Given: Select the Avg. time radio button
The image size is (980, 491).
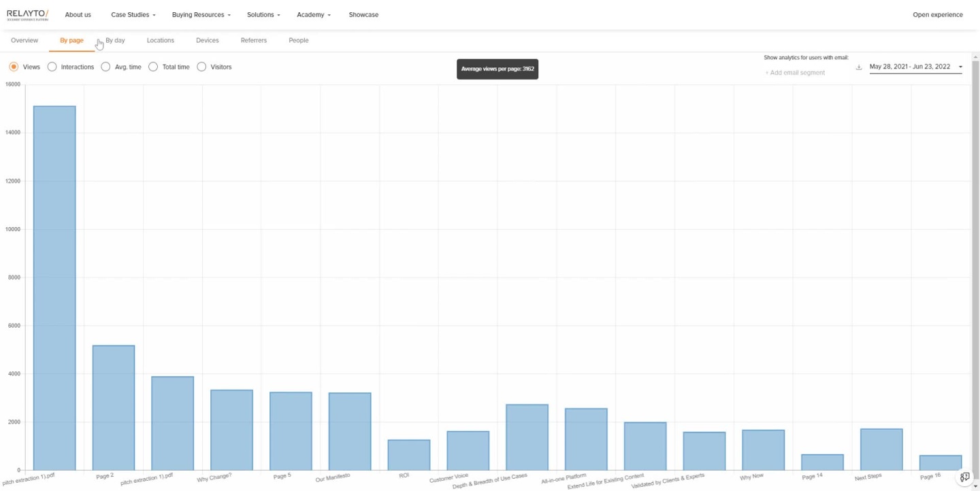Looking at the screenshot, I should (105, 67).
